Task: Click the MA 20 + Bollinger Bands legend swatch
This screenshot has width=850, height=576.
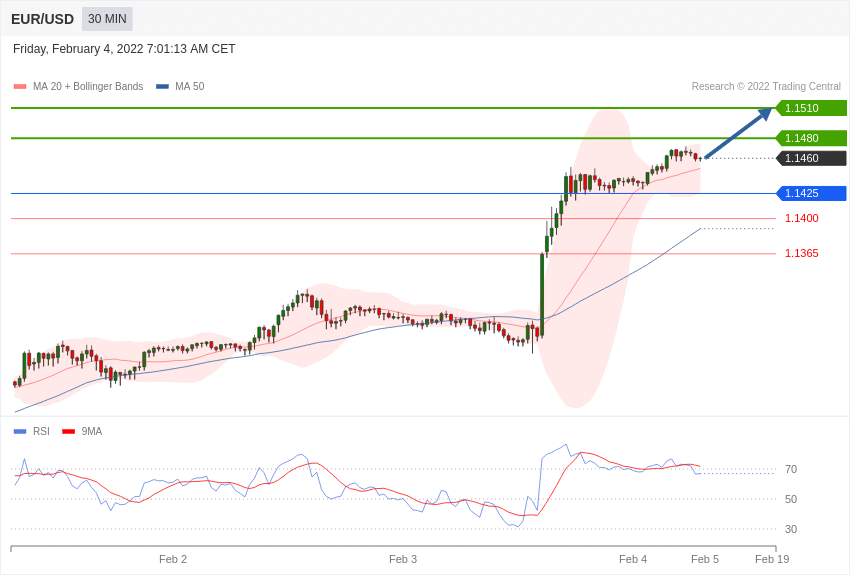Action: 20,87
